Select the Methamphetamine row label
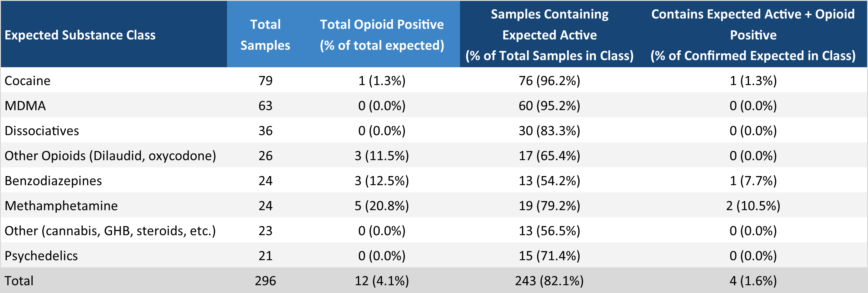 (61, 205)
